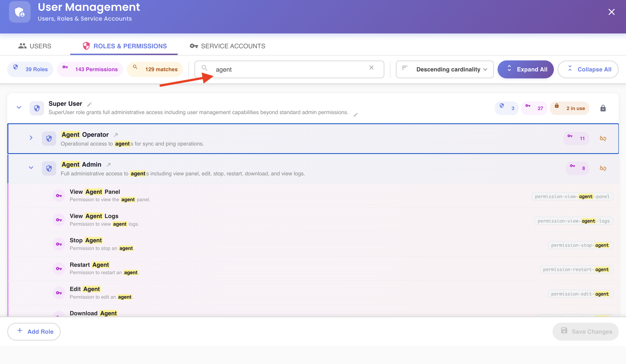The width and height of the screenshot is (626, 364).
Task: Go to the Service Accounts tab
Action: 228,46
